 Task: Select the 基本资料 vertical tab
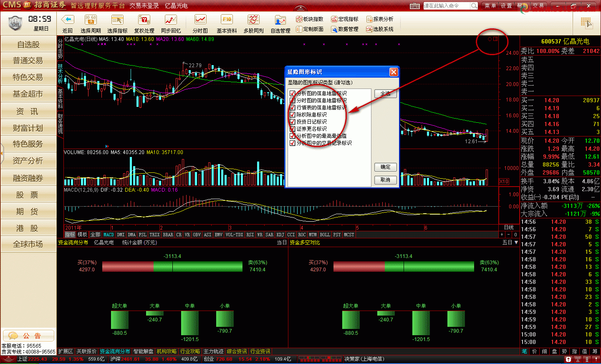coord(60,99)
